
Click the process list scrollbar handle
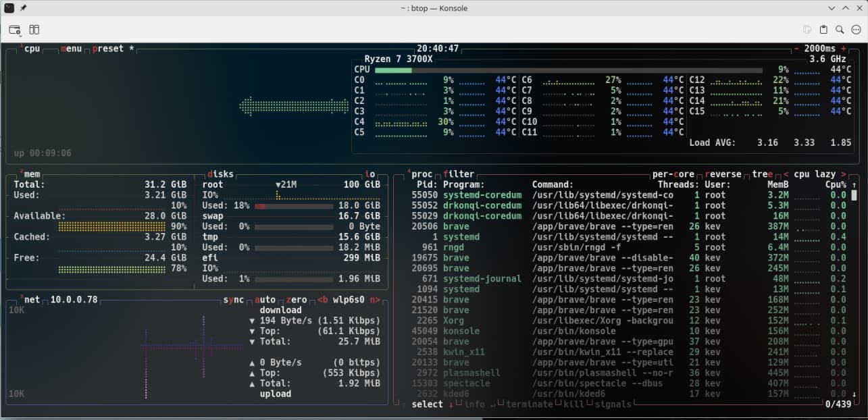click(854, 196)
